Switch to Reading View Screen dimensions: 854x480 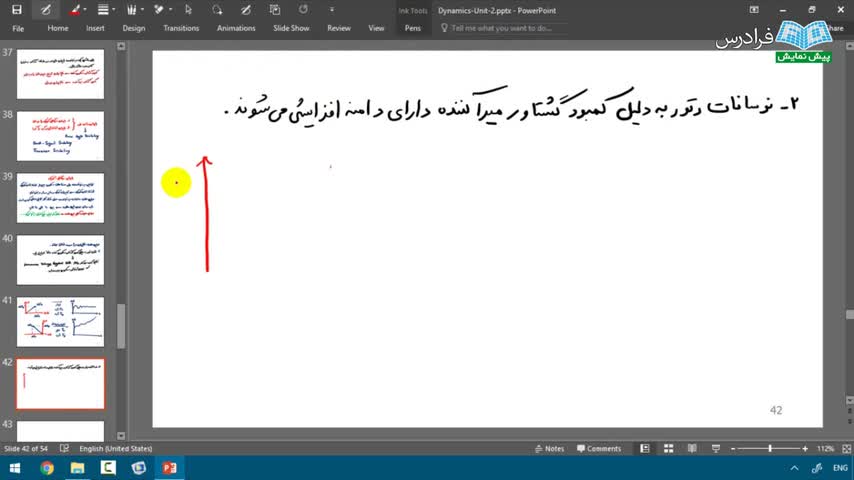click(692, 448)
